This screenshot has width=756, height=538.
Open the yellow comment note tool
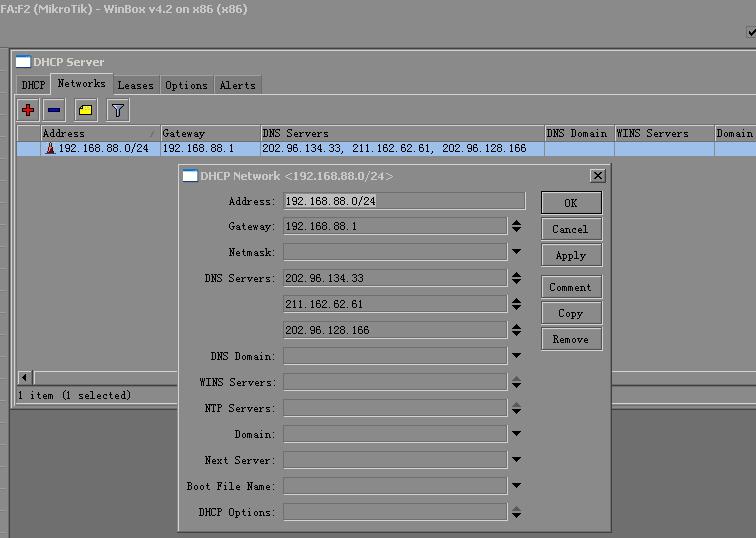pos(85,110)
